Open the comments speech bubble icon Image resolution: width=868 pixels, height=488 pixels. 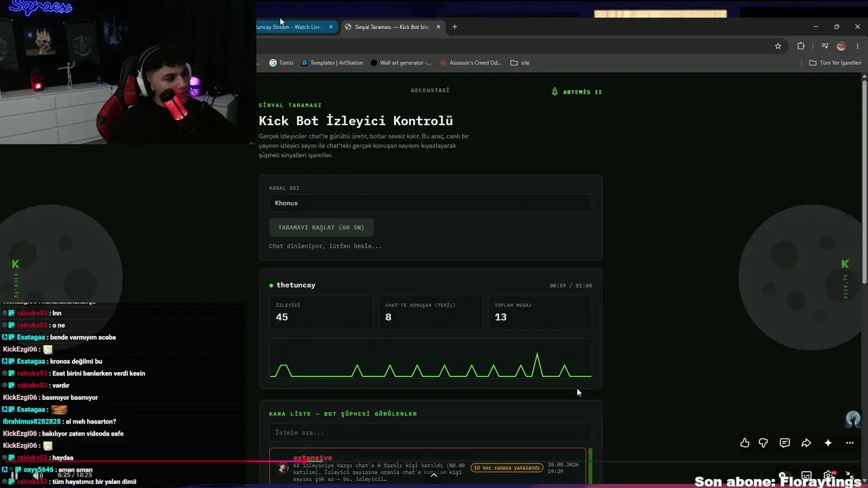785,443
